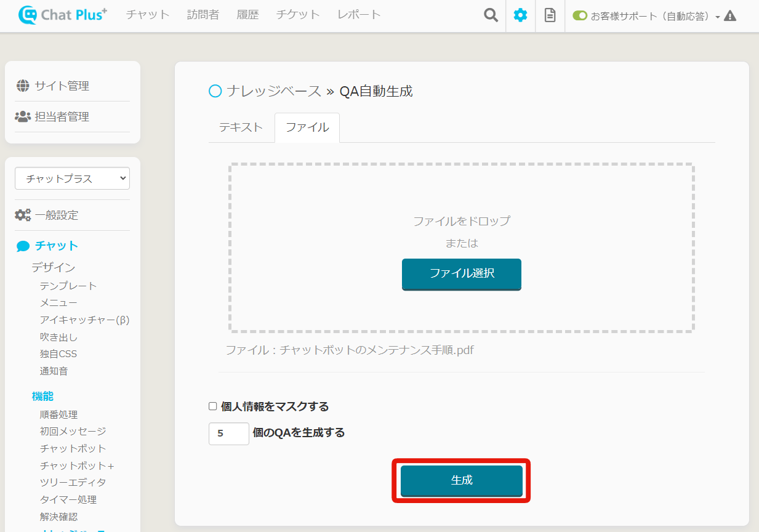
Task: Open the 訪問者 menu in top navigation
Action: (x=203, y=15)
